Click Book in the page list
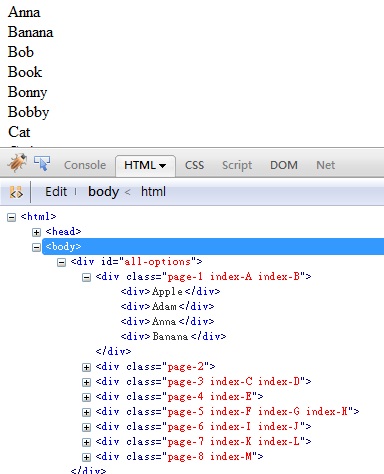 [x=25, y=72]
